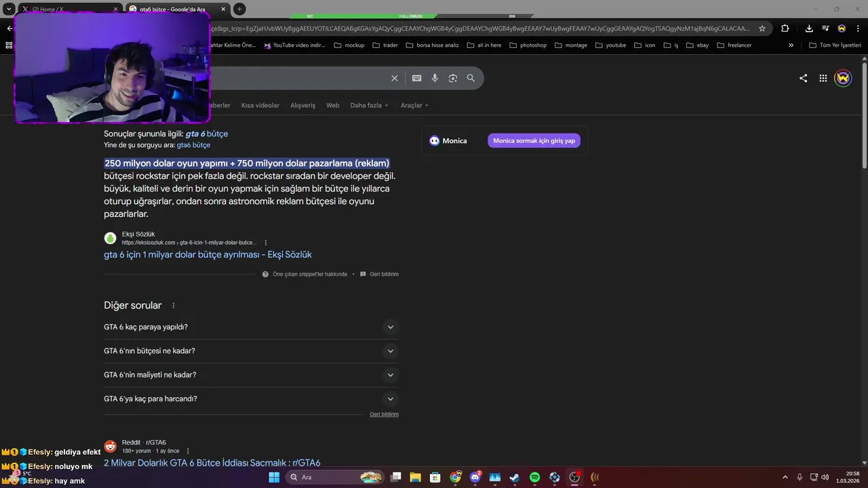Open the Google apps grid
868x488 pixels.
pyautogui.click(x=823, y=78)
